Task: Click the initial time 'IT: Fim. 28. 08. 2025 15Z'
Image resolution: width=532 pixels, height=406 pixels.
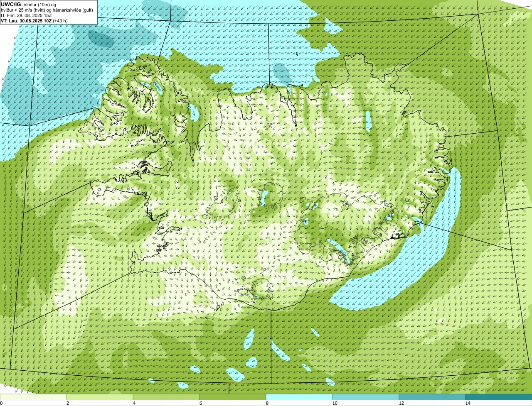Action: coord(27,15)
